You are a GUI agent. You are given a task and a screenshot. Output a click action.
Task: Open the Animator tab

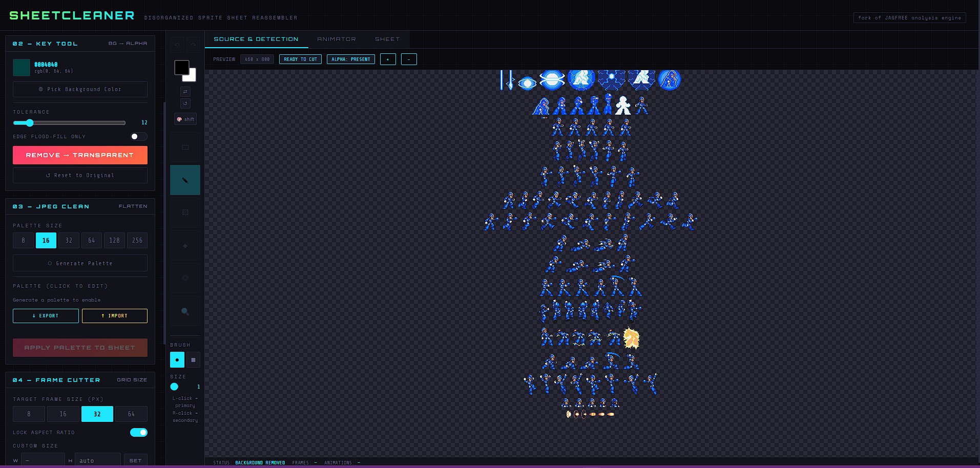coord(337,39)
